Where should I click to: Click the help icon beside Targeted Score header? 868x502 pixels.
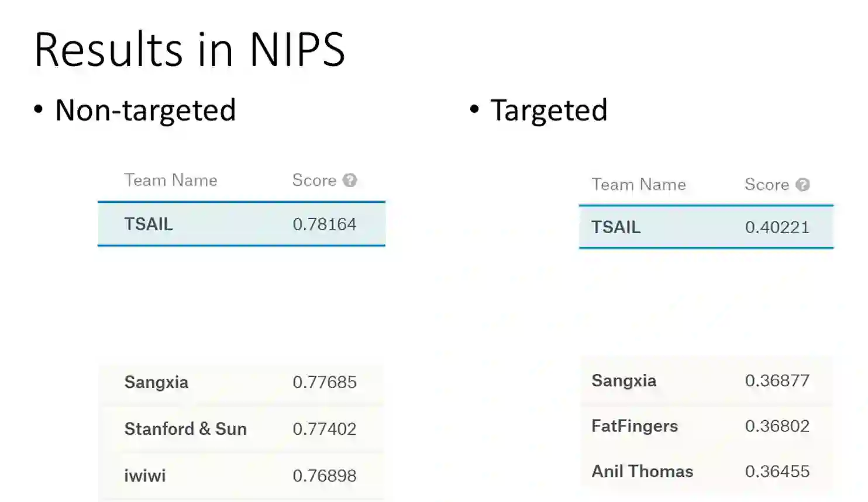pos(803,185)
